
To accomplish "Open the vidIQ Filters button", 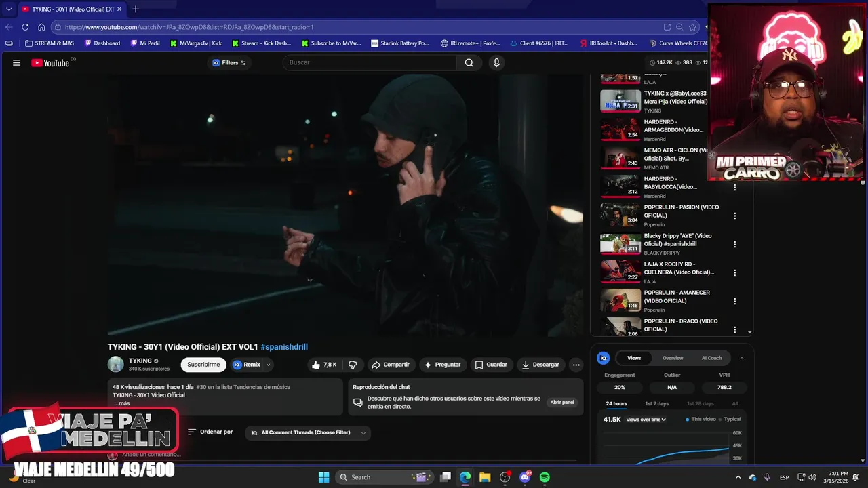I will coord(229,62).
